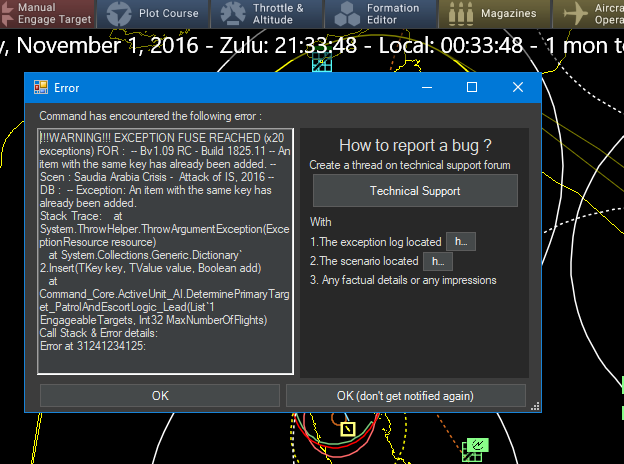The width and height of the screenshot is (624, 464).
Task: Click OK (don't get notified again)
Action: [406, 396]
